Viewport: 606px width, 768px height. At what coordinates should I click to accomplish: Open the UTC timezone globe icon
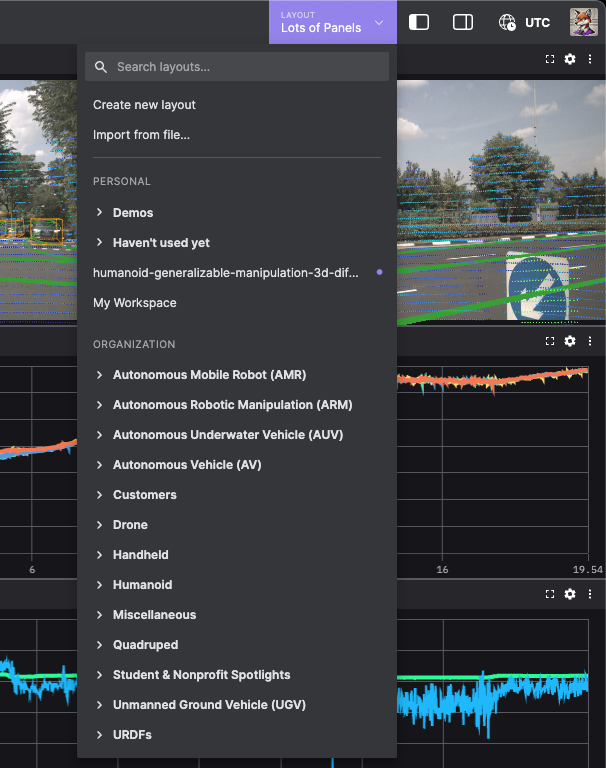(x=507, y=22)
